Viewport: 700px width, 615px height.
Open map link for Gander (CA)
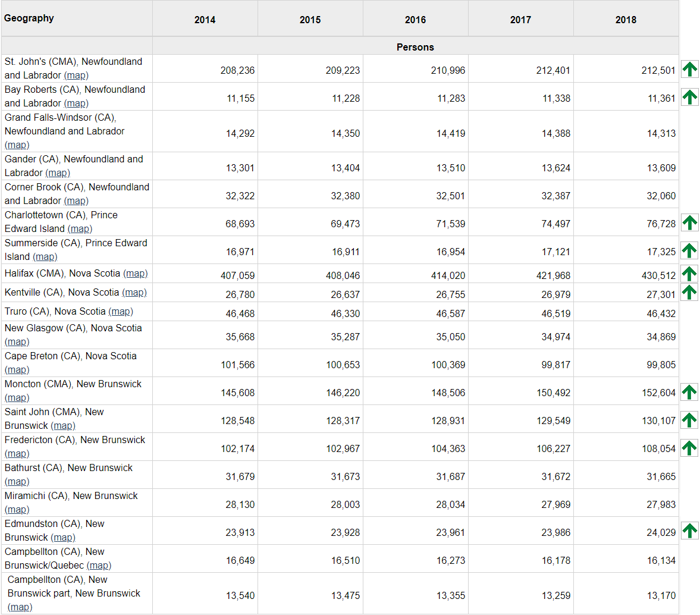click(58, 173)
